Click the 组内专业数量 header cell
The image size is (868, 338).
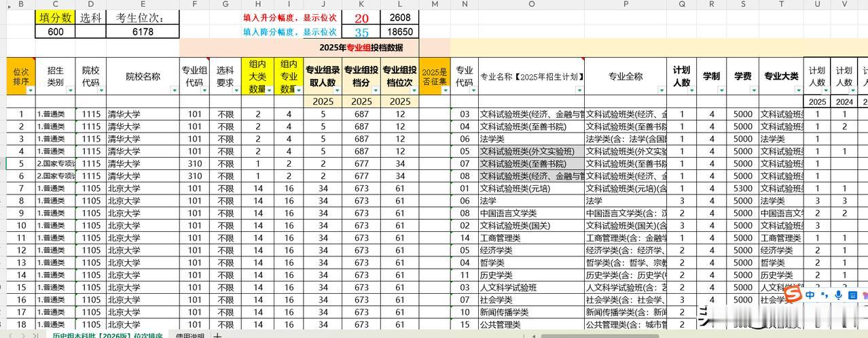[x=289, y=76]
